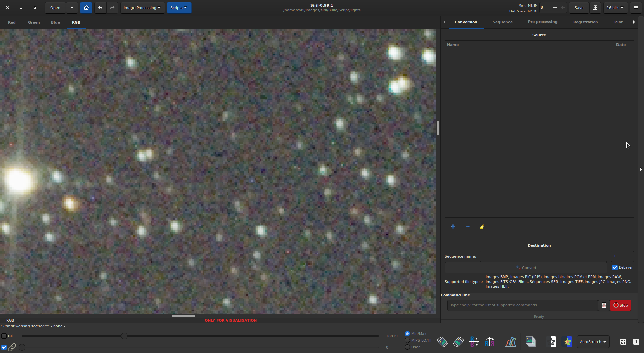
Task: Open the hamburger main menu
Action: tap(636, 8)
